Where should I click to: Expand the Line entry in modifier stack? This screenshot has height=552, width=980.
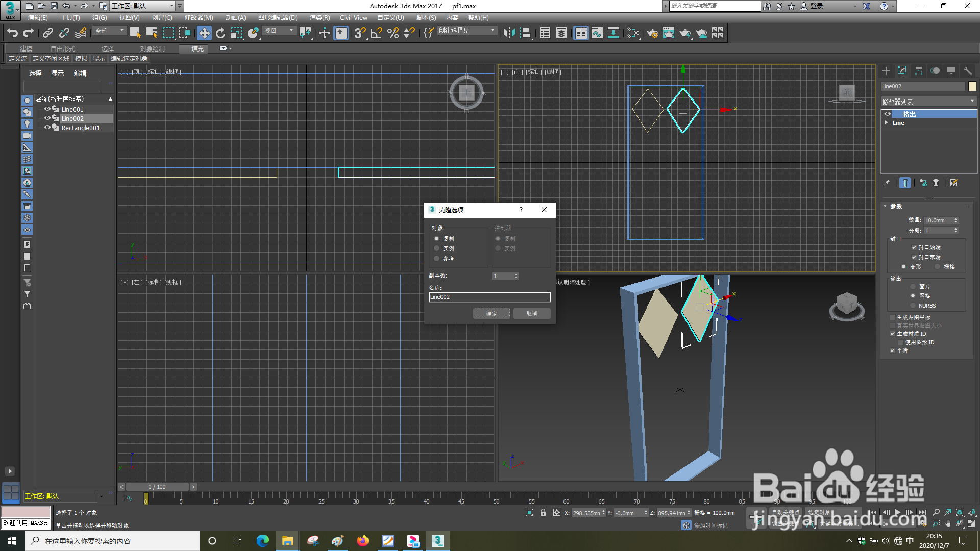[x=887, y=123]
